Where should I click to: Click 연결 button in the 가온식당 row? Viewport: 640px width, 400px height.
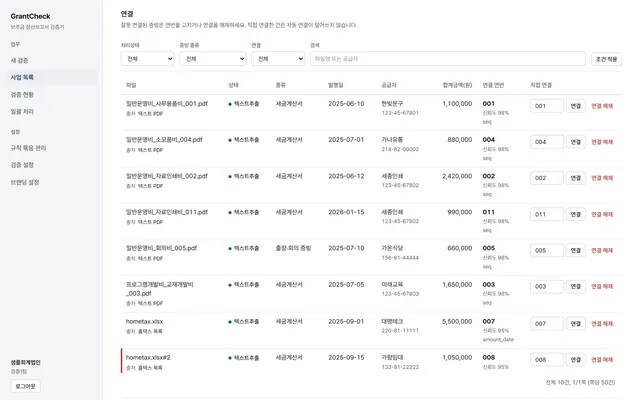pyautogui.click(x=576, y=250)
